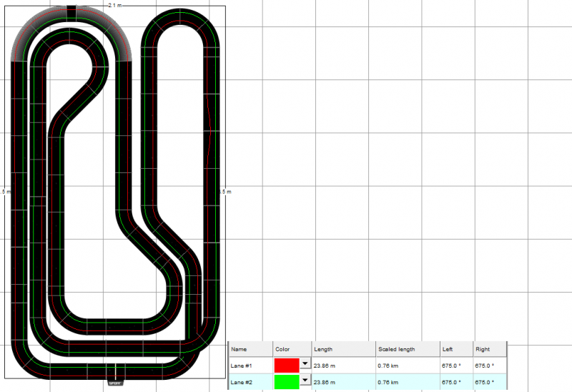The width and height of the screenshot is (572, 392).
Task: Open the Lane #2 color dropdown arrow
Action: point(305,381)
